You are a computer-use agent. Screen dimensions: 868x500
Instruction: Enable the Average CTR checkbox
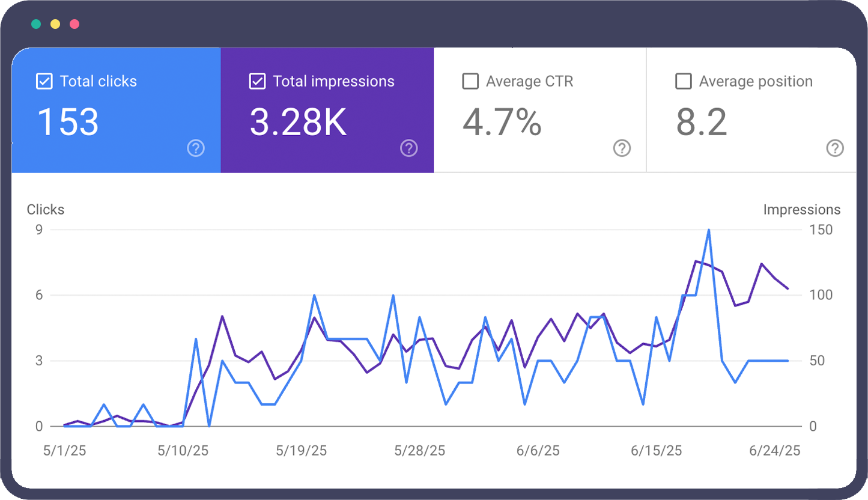pos(470,81)
